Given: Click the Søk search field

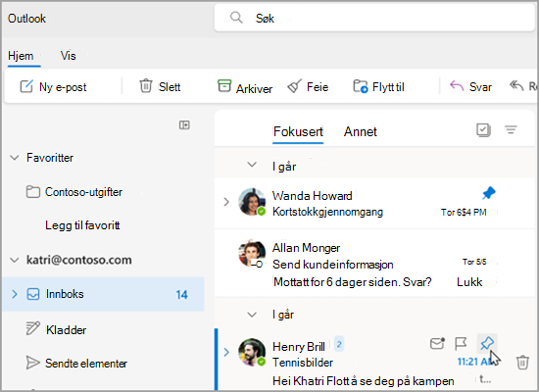Looking at the screenshot, I should (x=374, y=18).
